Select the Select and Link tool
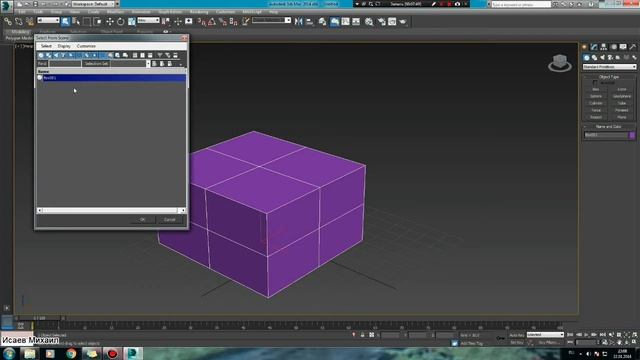The width and height of the screenshot is (640, 360). pos(8,21)
